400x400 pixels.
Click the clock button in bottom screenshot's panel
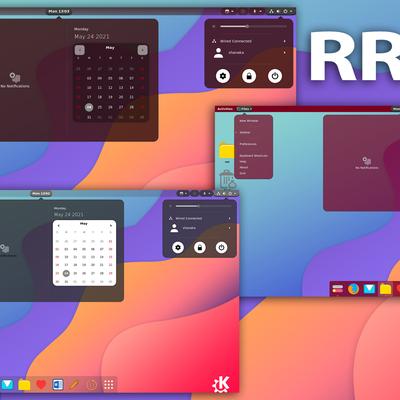[41, 193]
